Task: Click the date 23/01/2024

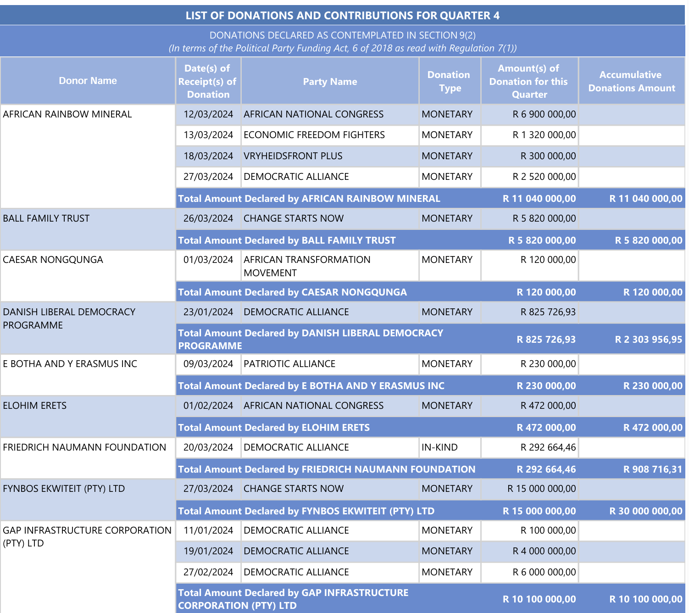Action: [x=208, y=312]
